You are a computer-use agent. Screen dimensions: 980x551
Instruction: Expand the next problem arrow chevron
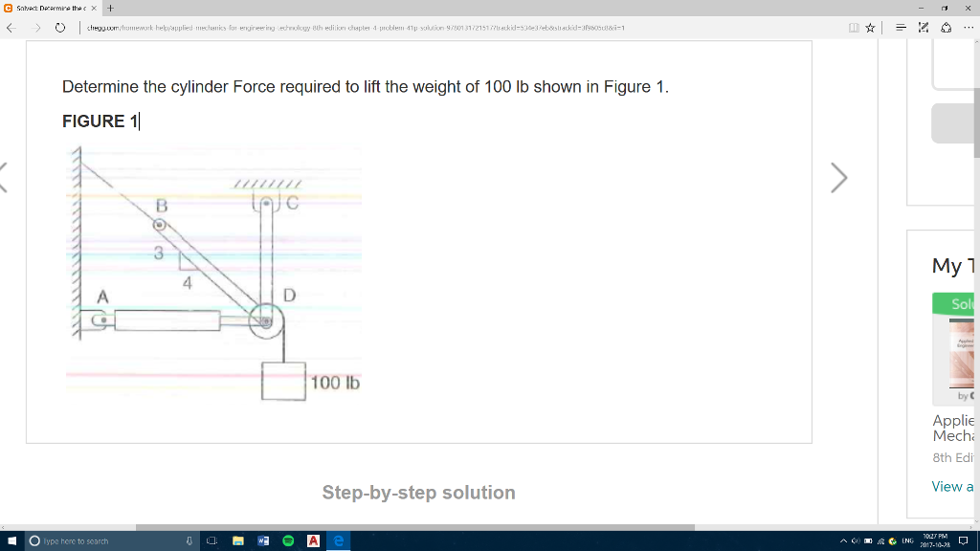coord(838,177)
